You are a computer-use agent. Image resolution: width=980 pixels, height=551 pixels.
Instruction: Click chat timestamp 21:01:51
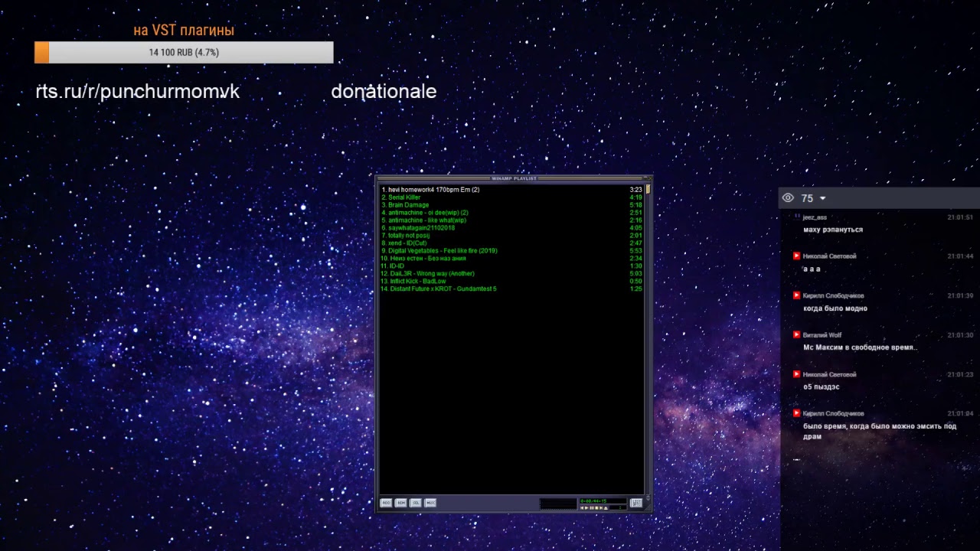coord(960,217)
